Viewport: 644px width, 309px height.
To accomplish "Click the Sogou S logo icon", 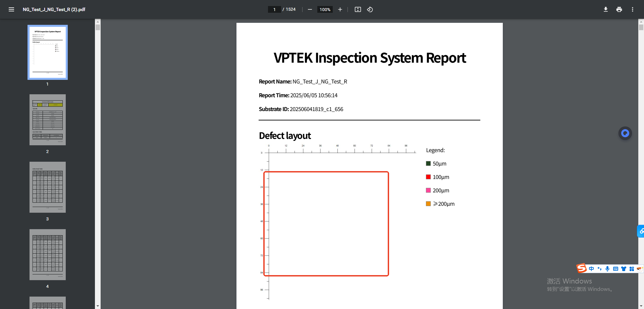I will [582, 268].
